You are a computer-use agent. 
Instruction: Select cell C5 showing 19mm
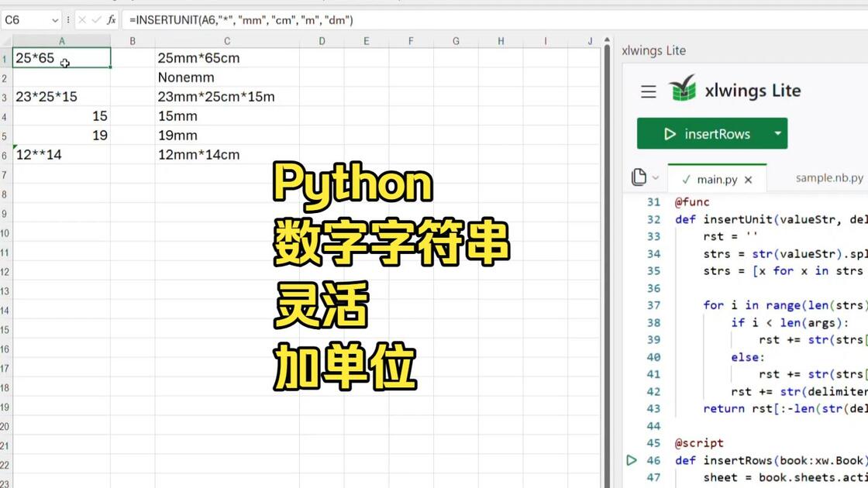[227, 136]
